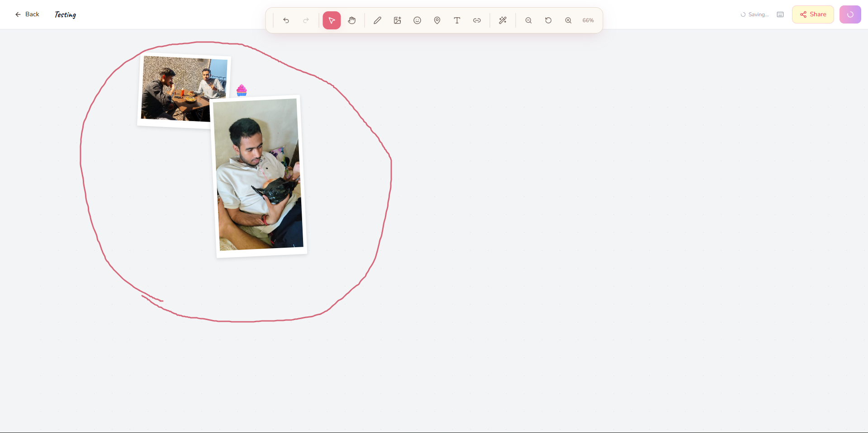
Task: Open the emoji picker
Action: tap(417, 20)
